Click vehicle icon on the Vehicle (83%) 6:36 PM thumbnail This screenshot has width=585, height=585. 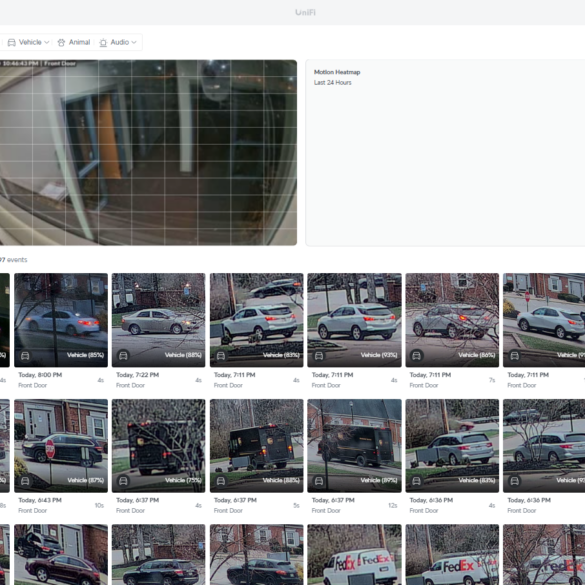(417, 481)
